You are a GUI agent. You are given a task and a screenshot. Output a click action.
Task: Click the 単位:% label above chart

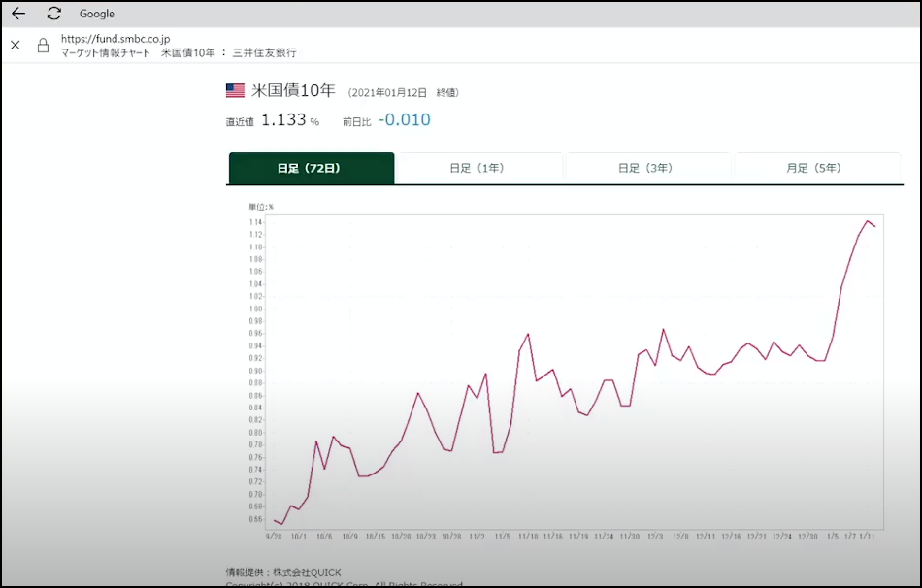tap(261, 207)
